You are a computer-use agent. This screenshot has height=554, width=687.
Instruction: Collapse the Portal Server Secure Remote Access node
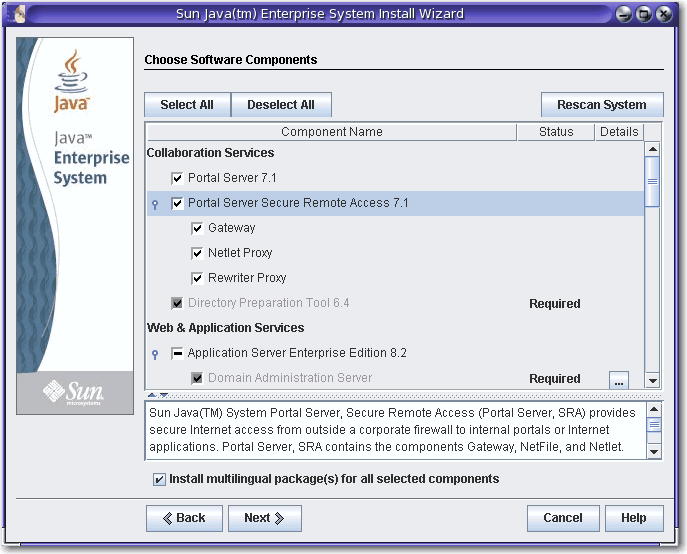click(155, 204)
